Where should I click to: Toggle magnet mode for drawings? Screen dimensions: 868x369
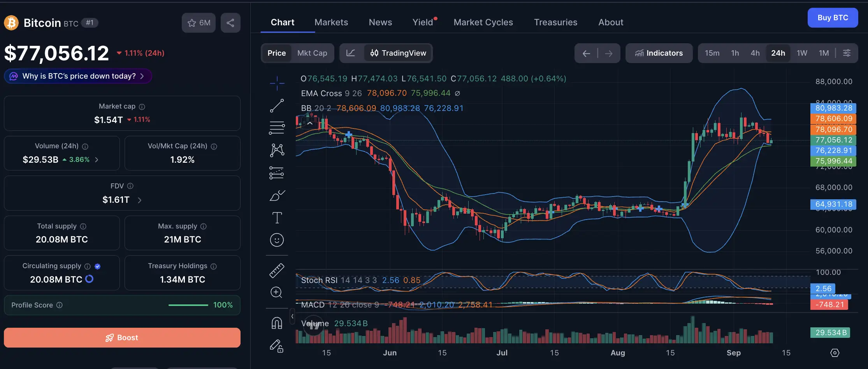coord(277,323)
